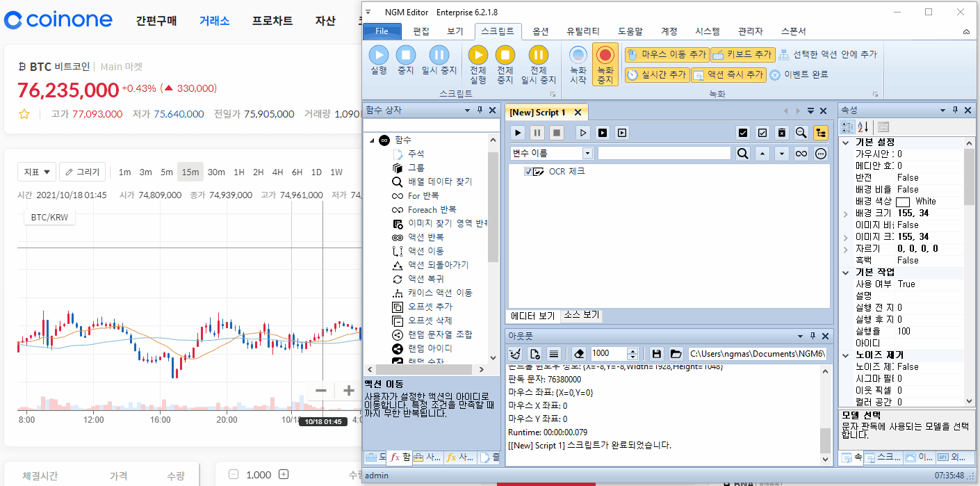This screenshot has height=486, width=980.
Task: Select the 거래소 menu on Coinone
Action: coord(214,21)
